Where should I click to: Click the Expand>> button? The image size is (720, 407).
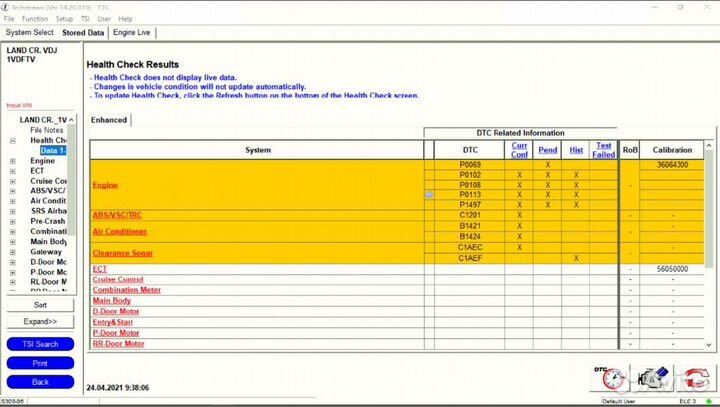(40, 322)
